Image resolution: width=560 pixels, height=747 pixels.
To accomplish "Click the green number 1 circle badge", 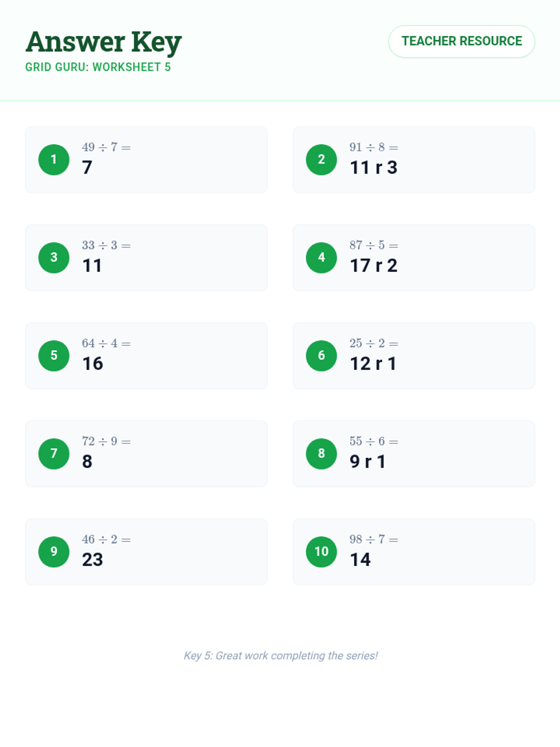I will coord(54,160).
